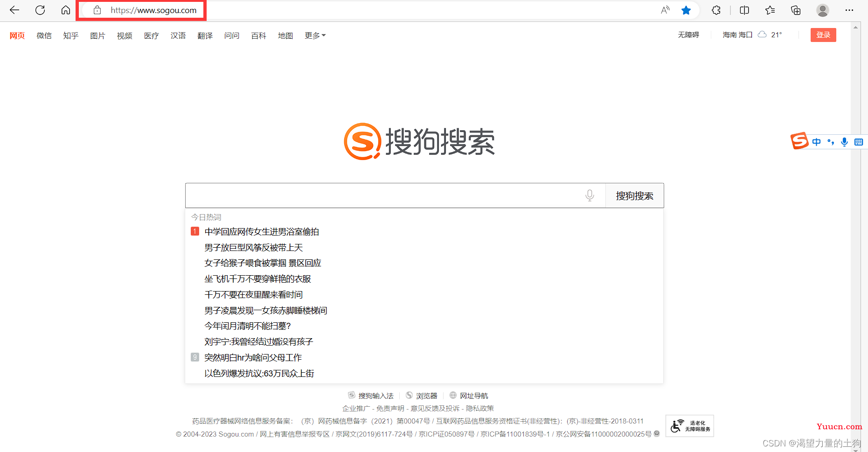
Task: Select hot search 突然明白hr为啥问父母工作
Action: [x=253, y=358]
